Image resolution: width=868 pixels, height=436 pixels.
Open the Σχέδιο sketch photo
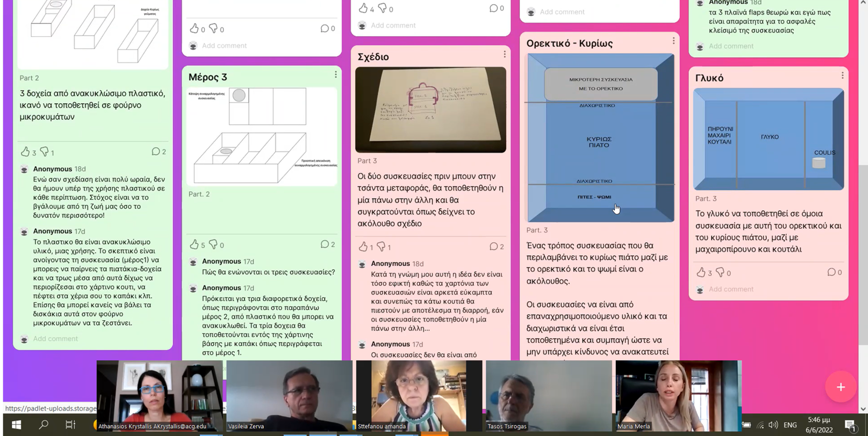tap(430, 110)
